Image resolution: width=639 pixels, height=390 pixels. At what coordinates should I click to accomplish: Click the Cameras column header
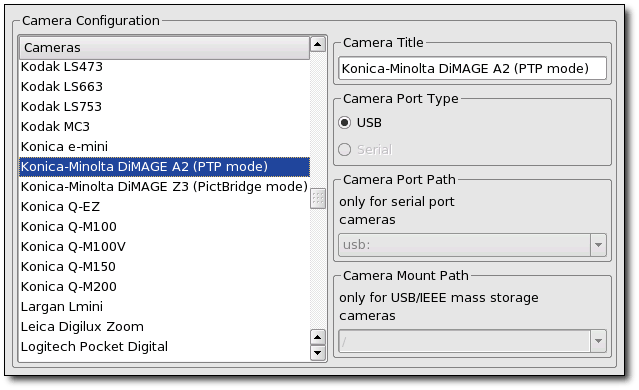pos(164,48)
